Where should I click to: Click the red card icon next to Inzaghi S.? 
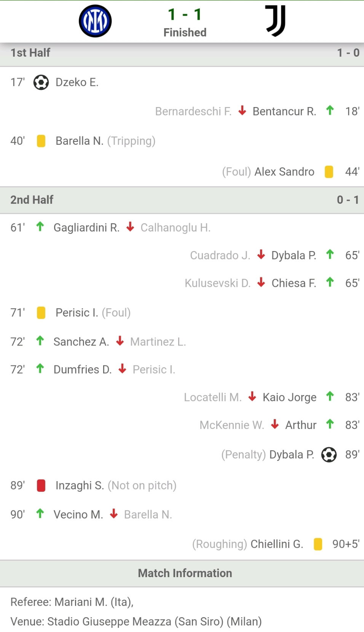(x=41, y=486)
